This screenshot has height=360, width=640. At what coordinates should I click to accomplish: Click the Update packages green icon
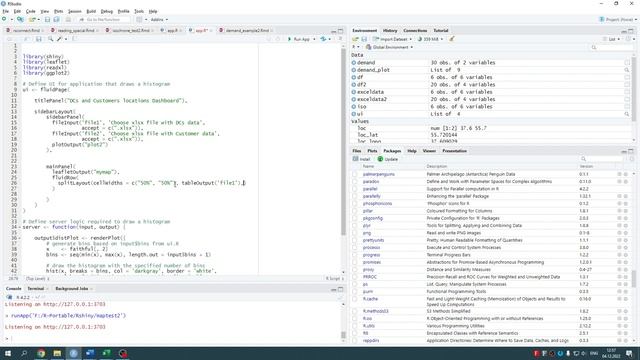point(387,159)
